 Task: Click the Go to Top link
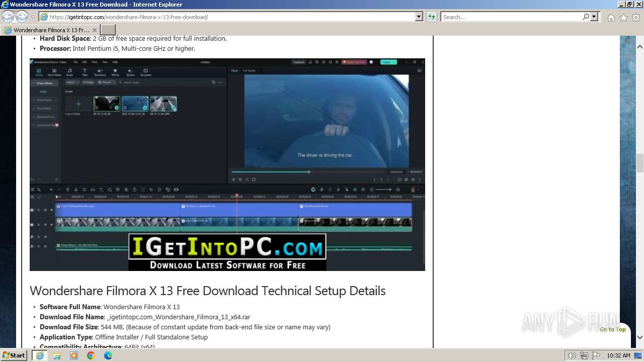click(x=612, y=330)
